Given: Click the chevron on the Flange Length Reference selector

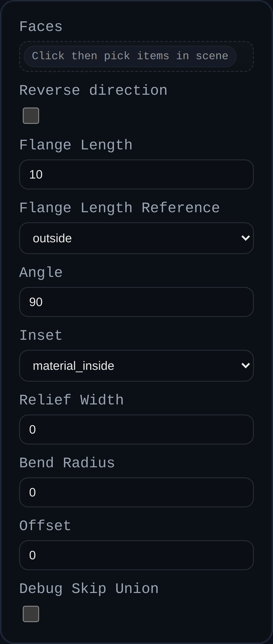Looking at the screenshot, I should (x=246, y=238).
